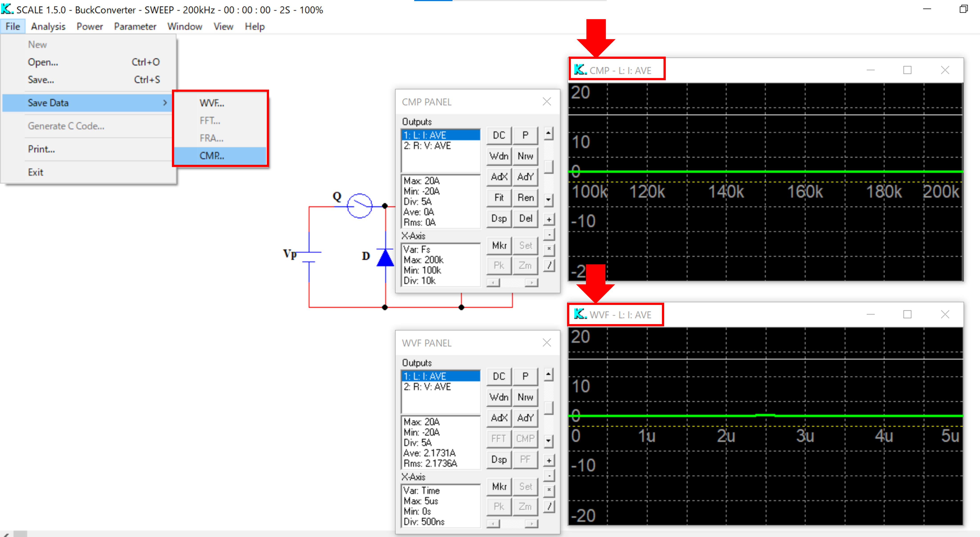Open the Window menu

point(184,26)
